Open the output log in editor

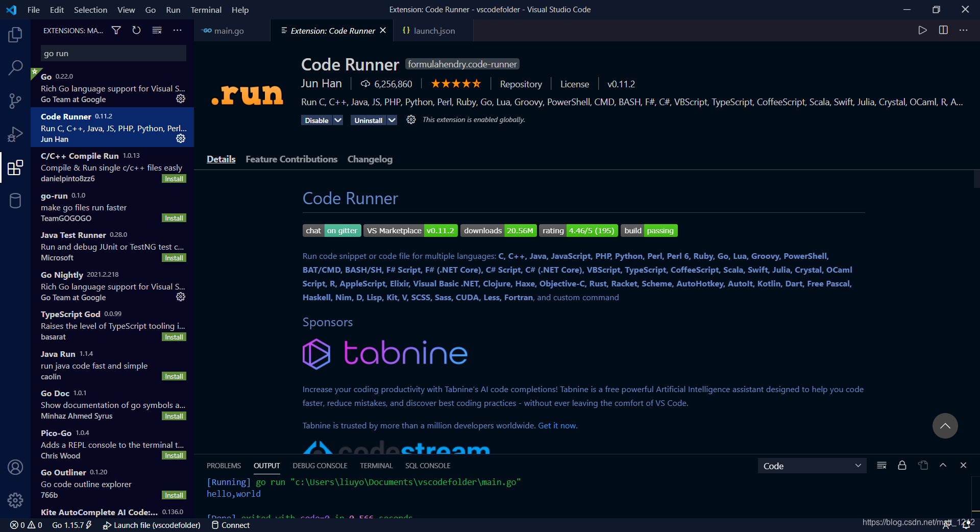click(923, 466)
